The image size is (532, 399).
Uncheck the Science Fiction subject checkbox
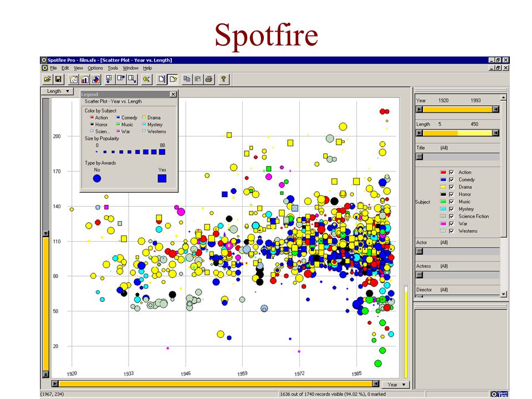click(x=451, y=216)
